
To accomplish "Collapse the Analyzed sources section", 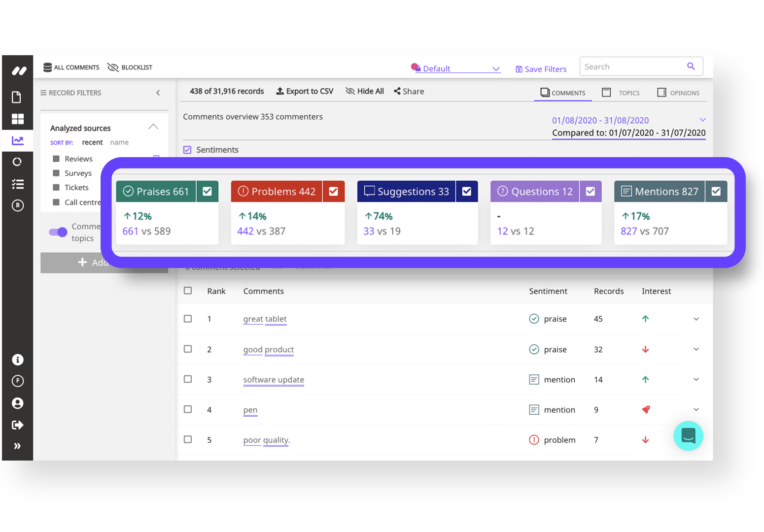I will click(x=153, y=127).
